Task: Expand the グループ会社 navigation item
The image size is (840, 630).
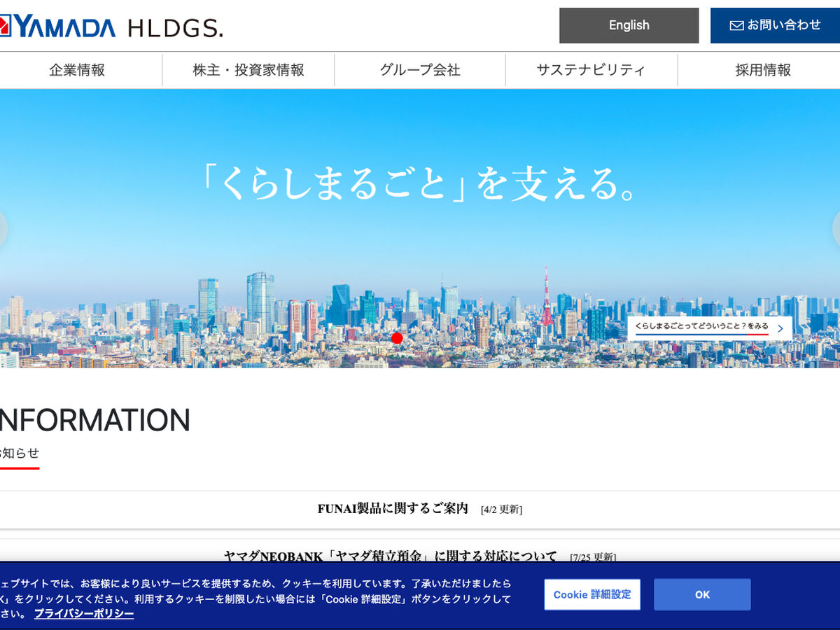Action: click(x=420, y=70)
